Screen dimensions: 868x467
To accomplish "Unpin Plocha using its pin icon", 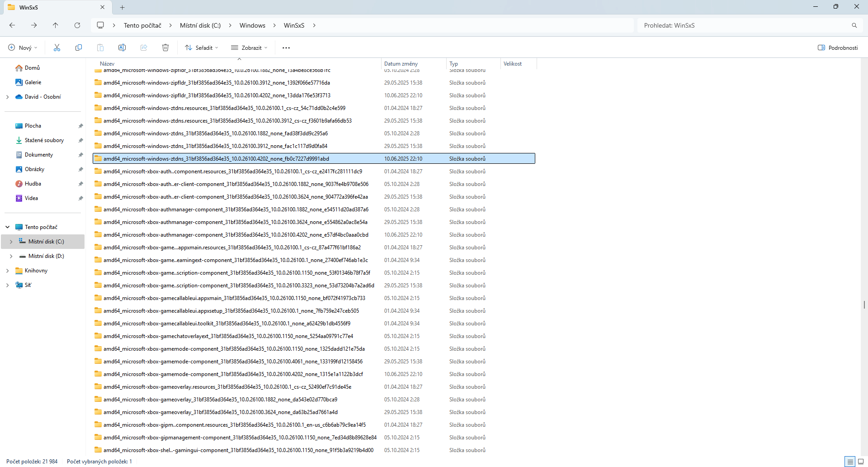I will pos(80,126).
